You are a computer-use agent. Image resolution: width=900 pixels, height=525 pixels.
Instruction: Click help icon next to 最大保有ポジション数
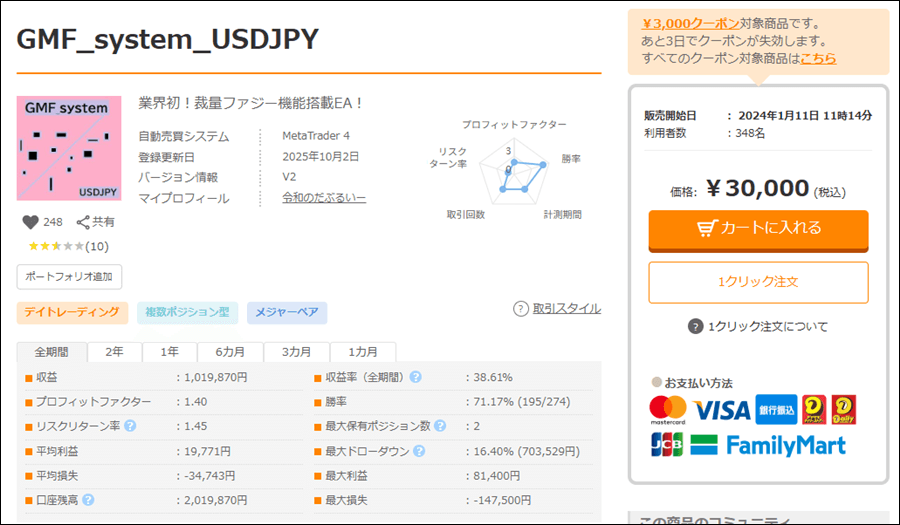click(x=440, y=426)
